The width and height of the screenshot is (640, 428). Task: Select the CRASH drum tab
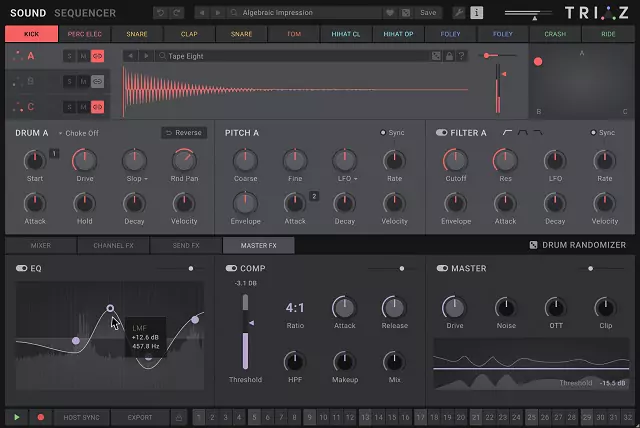coord(555,34)
